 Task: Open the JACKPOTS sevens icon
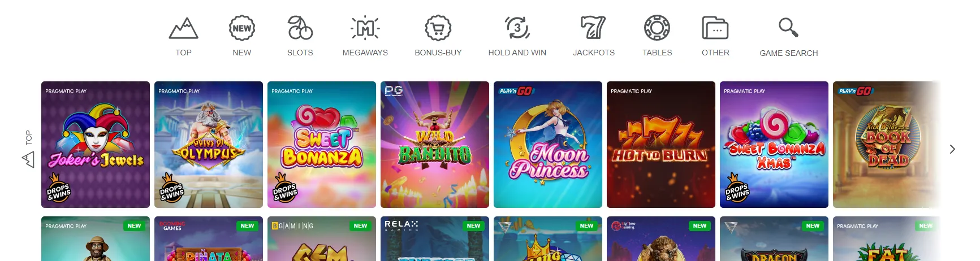(x=593, y=28)
